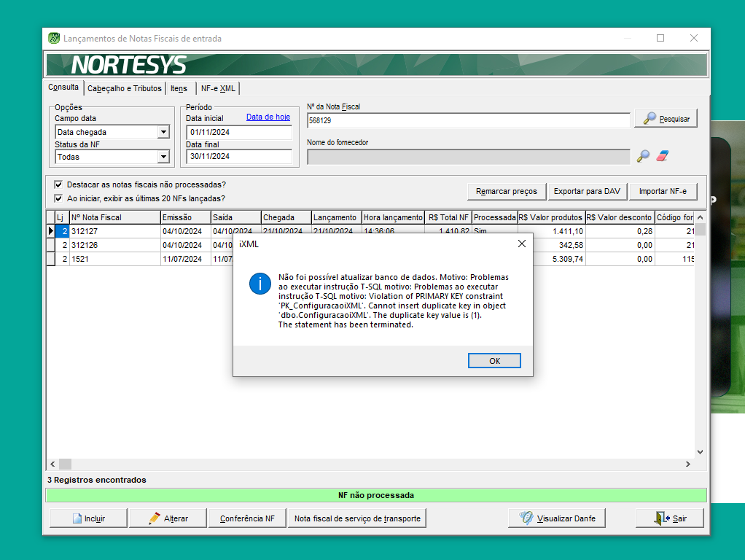Toggle show last 20 NFs checkbox

tap(58, 198)
